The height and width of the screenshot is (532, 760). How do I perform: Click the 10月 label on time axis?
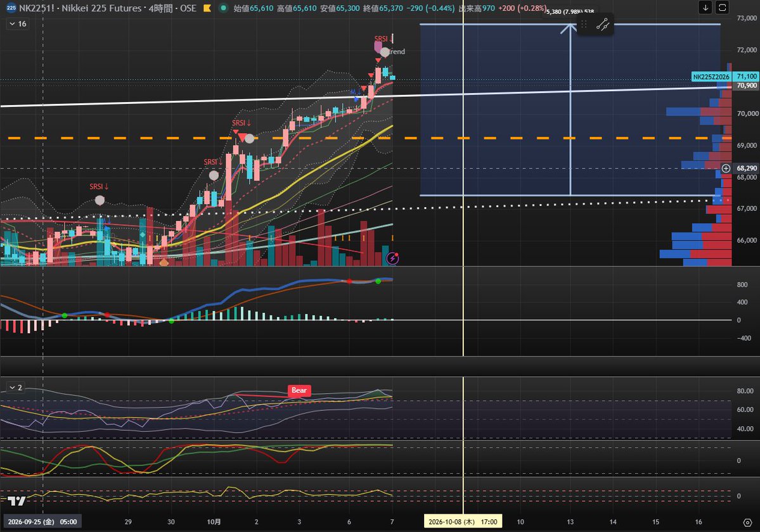214,522
